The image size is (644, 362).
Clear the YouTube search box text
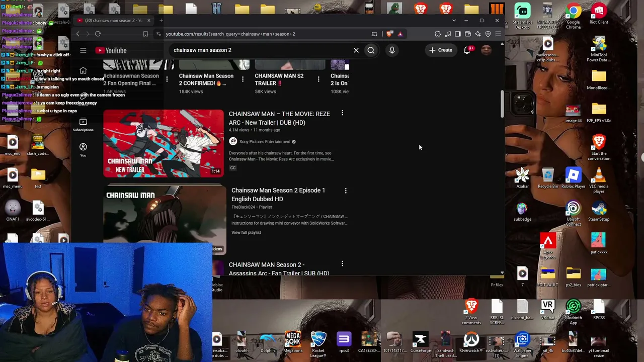click(356, 50)
